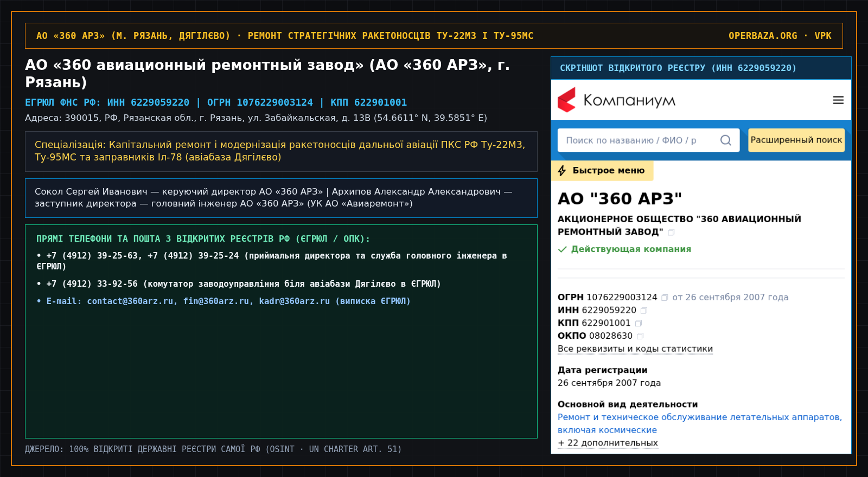
Task: Click the search magnifier icon
Action: [726, 140]
